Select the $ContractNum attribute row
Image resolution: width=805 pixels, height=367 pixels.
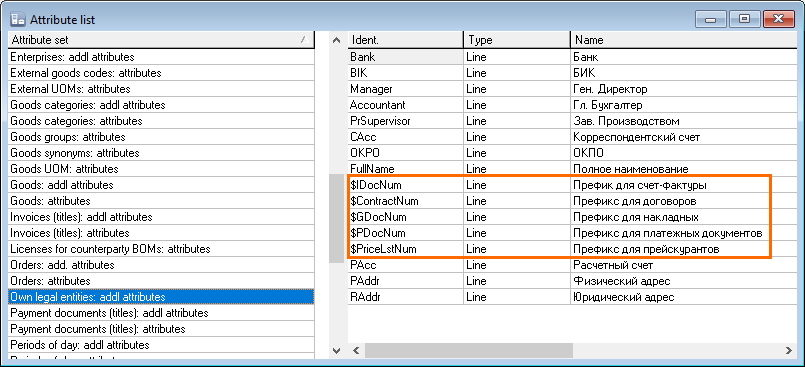[x=572, y=201]
